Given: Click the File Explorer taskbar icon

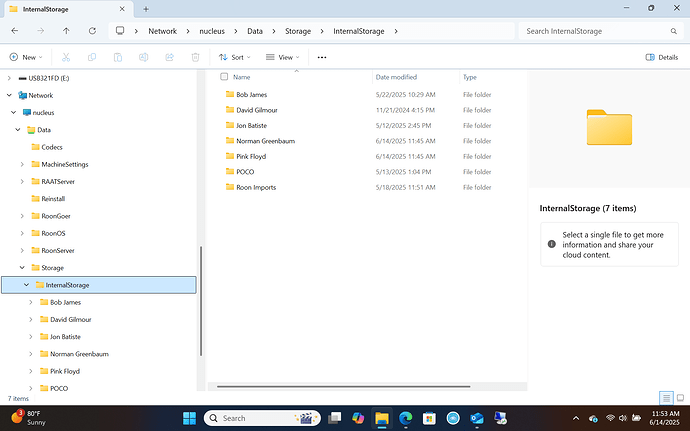Looking at the screenshot, I should point(382,418).
